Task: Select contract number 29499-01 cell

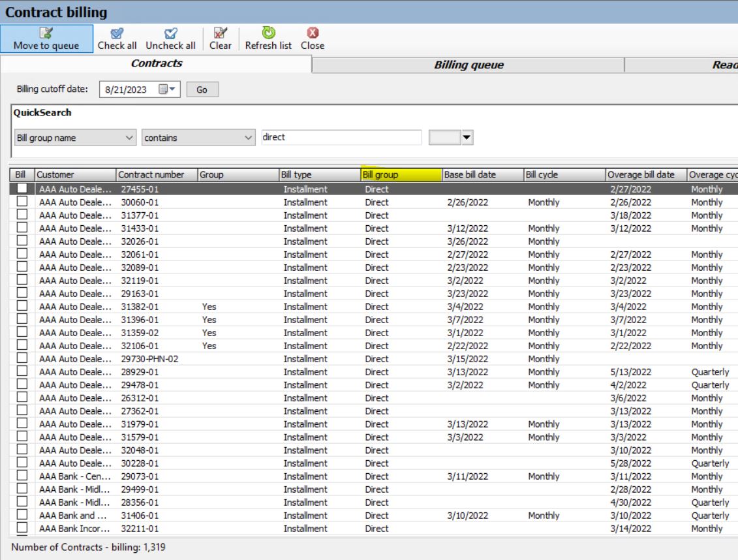Action: (140, 490)
